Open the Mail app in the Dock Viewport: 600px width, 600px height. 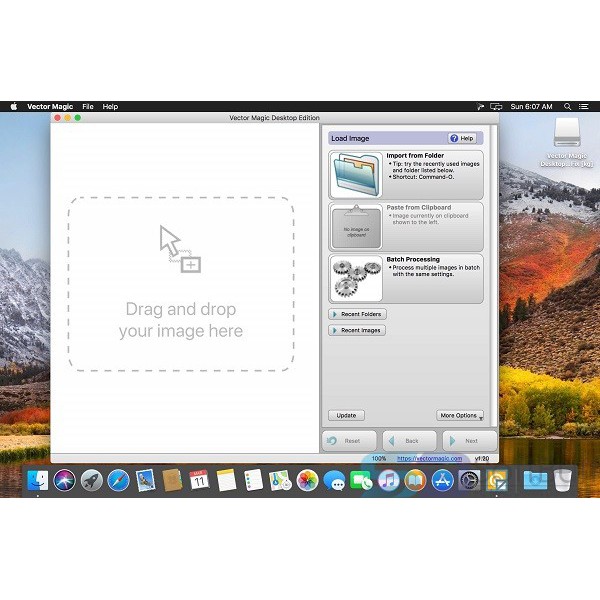click(x=145, y=480)
